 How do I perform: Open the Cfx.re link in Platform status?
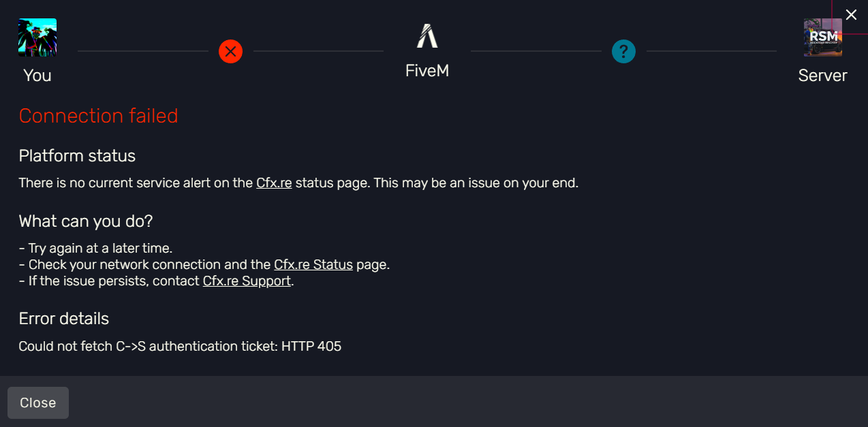(x=274, y=183)
